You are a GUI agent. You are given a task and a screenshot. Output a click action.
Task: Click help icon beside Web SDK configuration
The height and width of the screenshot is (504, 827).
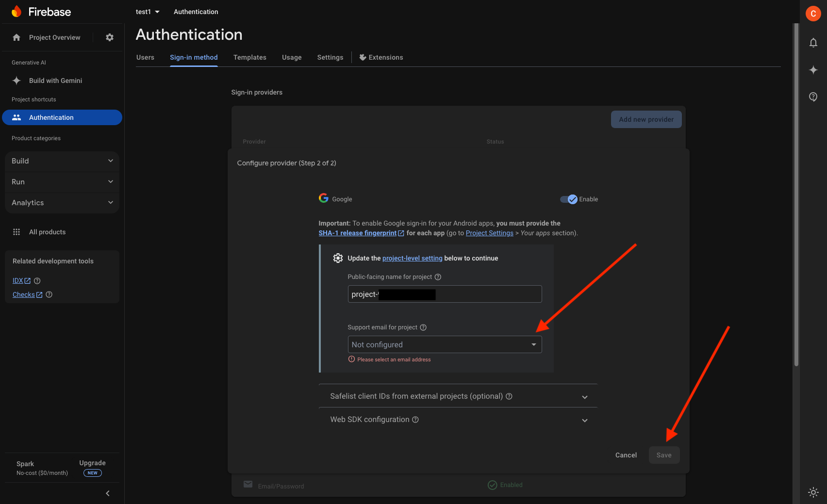(415, 420)
